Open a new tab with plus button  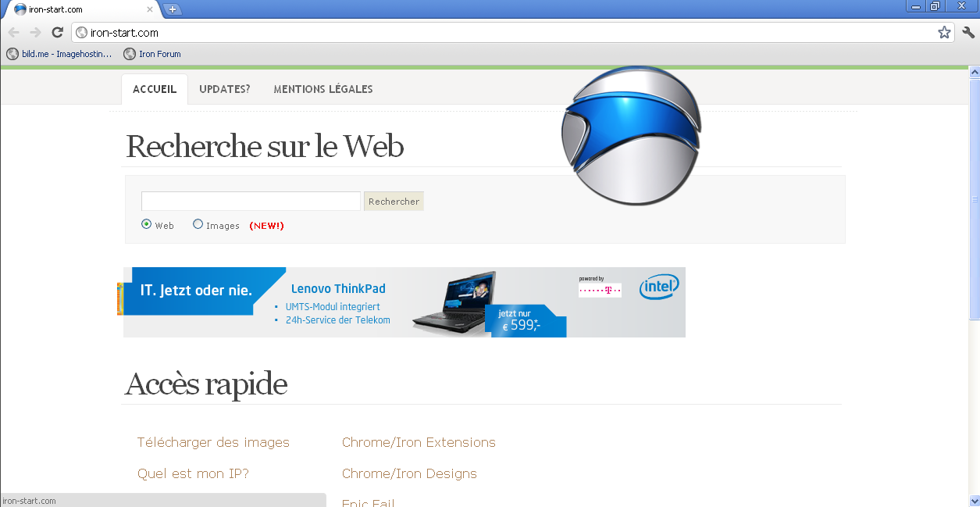click(173, 9)
